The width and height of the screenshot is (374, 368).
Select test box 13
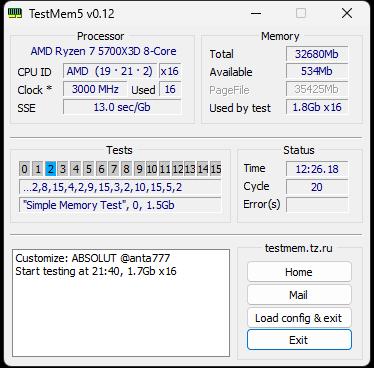coord(190,169)
